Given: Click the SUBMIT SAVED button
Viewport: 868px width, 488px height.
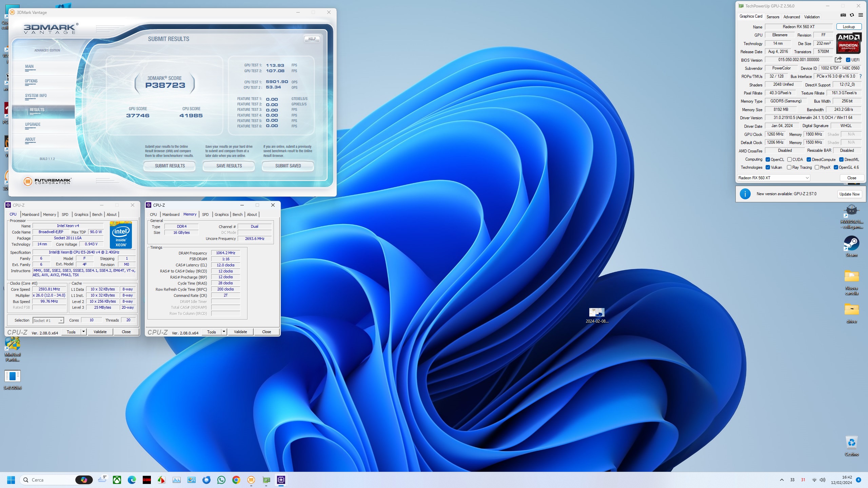Looking at the screenshot, I should 288,166.
